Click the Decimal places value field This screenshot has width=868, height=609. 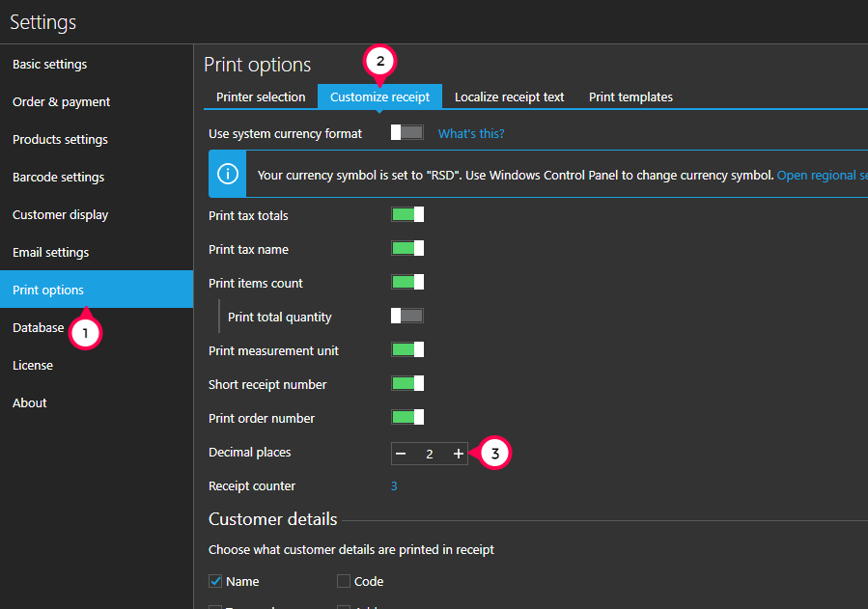pyautogui.click(x=430, y=454)
